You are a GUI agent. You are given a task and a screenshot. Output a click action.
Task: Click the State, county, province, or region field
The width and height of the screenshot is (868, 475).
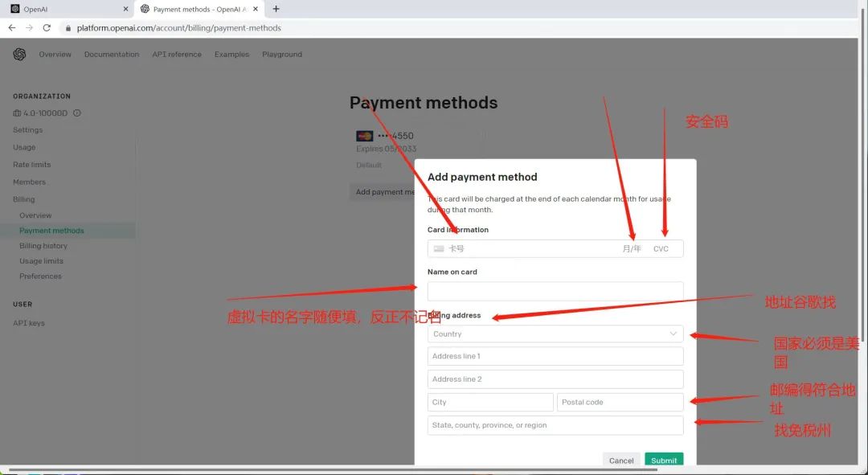[x=555, y=425]
